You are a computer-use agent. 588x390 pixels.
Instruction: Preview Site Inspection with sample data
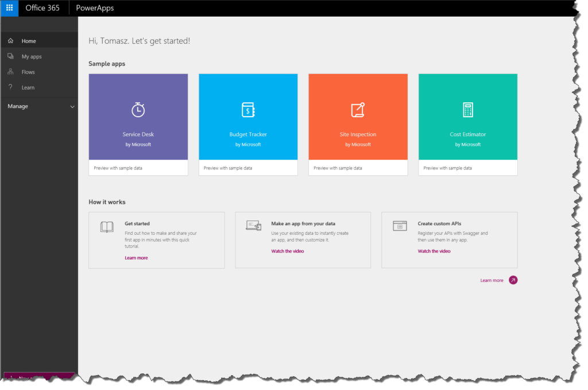tap(338, 168)
